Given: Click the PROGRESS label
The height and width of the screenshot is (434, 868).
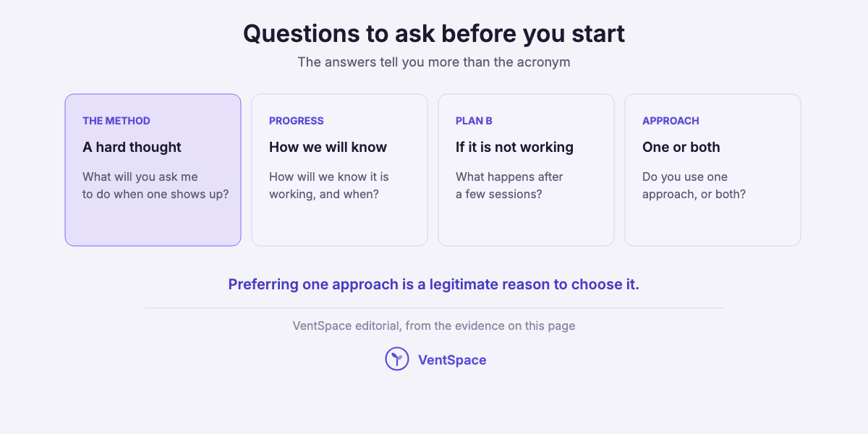Looking at the screenshot, I should tap(297, 121).
